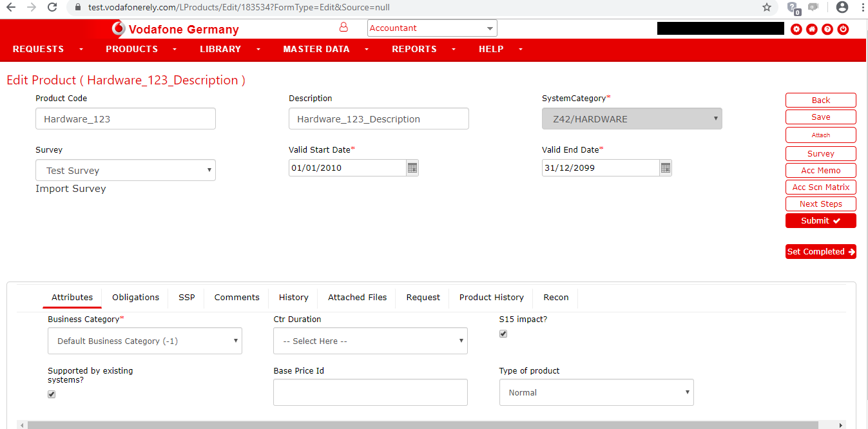This screenshot has height=429, width=868.
Task: View site lock information icon
Action: [x=78, y=8]
